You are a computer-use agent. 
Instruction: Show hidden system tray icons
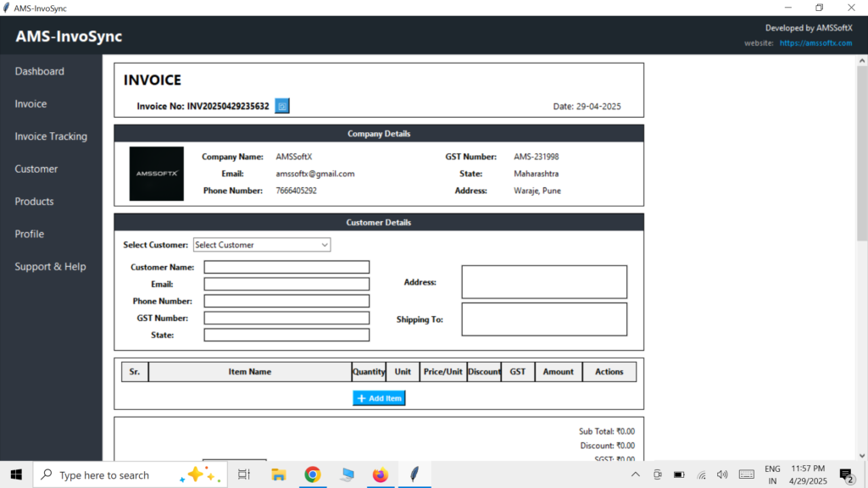coord(636,474)
